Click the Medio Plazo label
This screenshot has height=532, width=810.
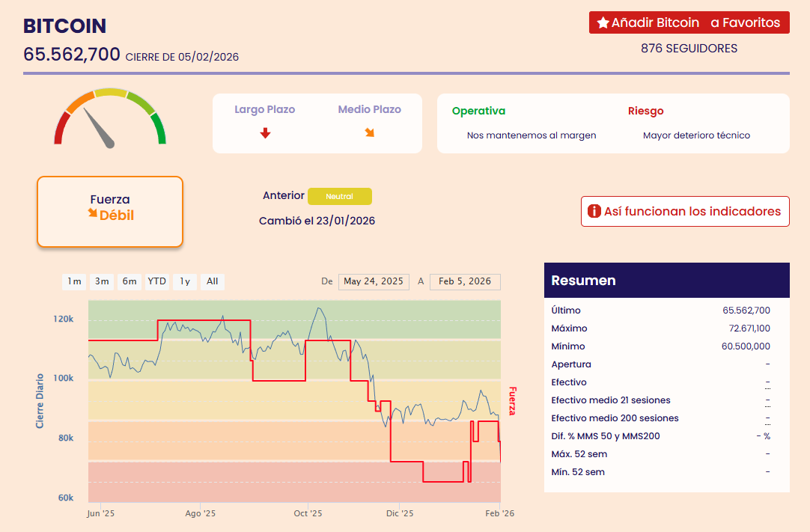click(369, 109)
